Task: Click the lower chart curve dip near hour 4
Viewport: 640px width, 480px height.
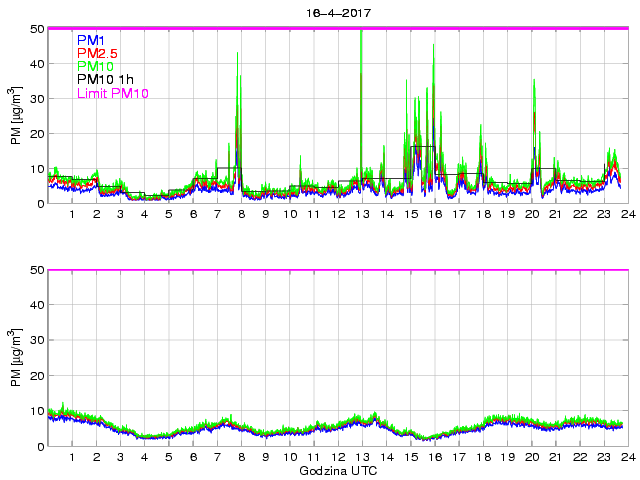Action: tap(144, 437)
